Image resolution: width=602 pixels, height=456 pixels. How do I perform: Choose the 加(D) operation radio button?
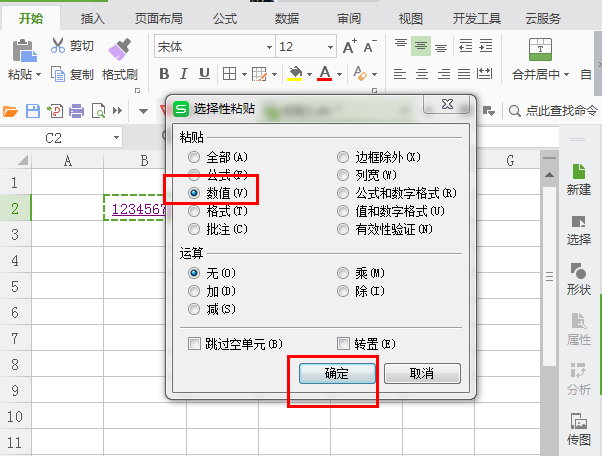coord(194,290)
